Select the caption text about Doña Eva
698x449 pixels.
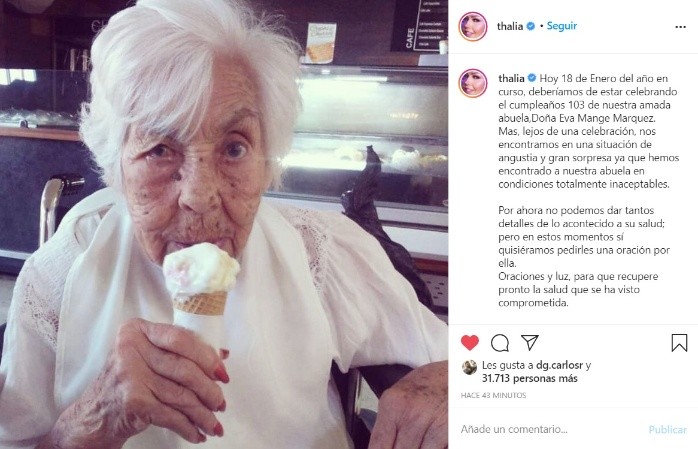click(588, 190)
